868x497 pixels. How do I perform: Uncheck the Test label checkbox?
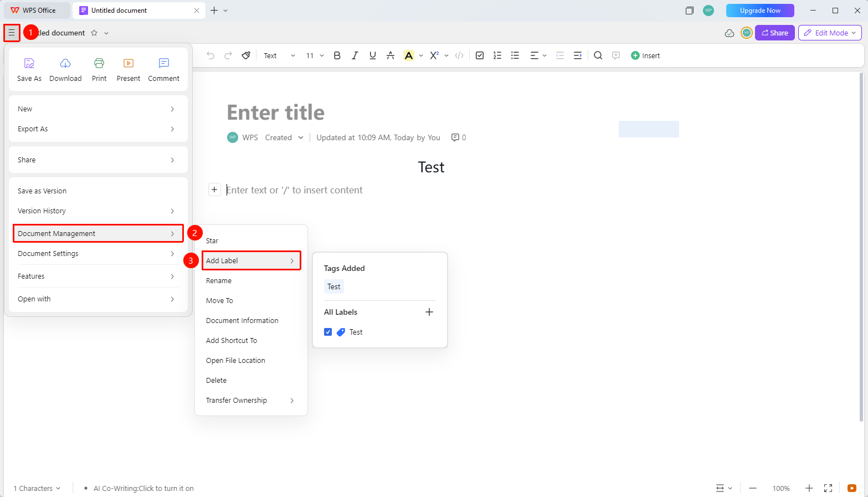click(328, 332)
